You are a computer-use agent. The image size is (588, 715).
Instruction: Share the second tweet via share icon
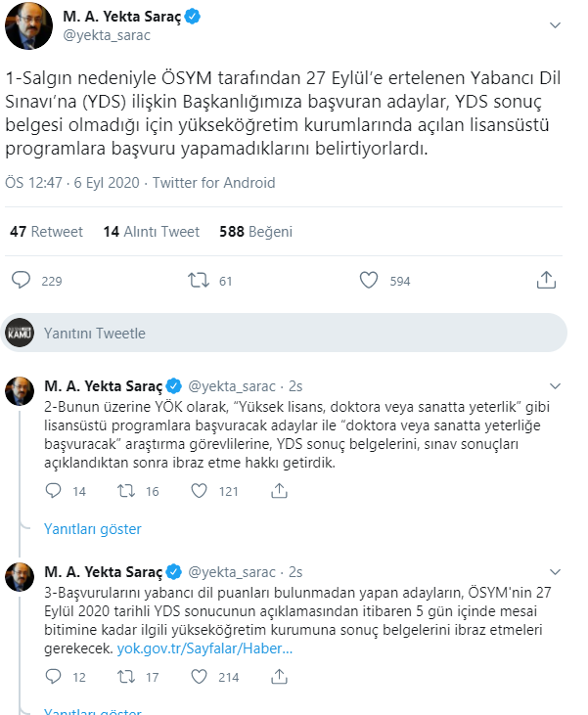[279, 491]
